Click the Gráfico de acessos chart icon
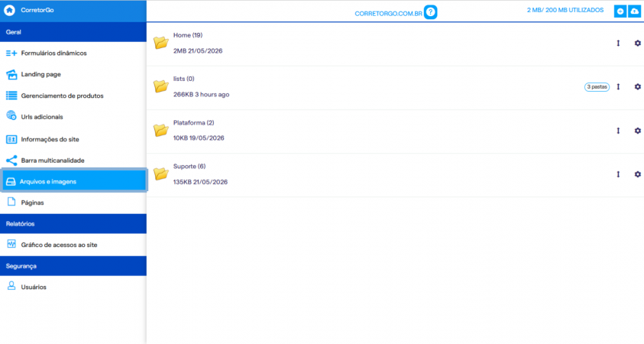Screen dimensions: 644x344 coord(11,244)
